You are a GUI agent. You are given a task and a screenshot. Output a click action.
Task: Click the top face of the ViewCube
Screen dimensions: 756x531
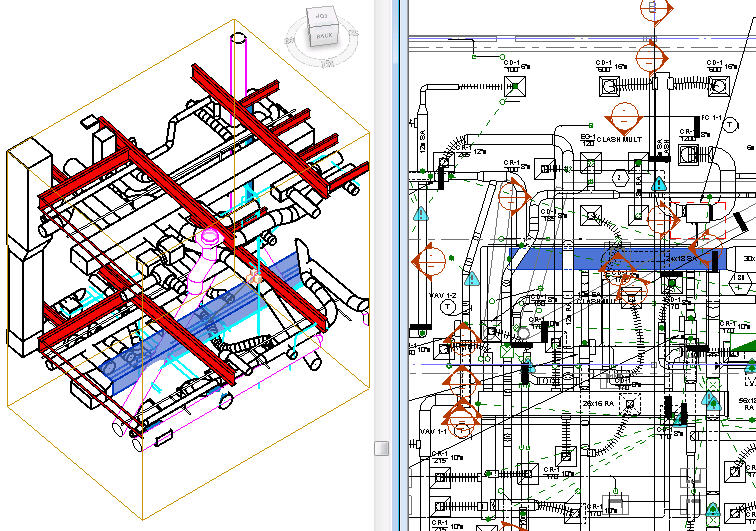pos(321,18)
